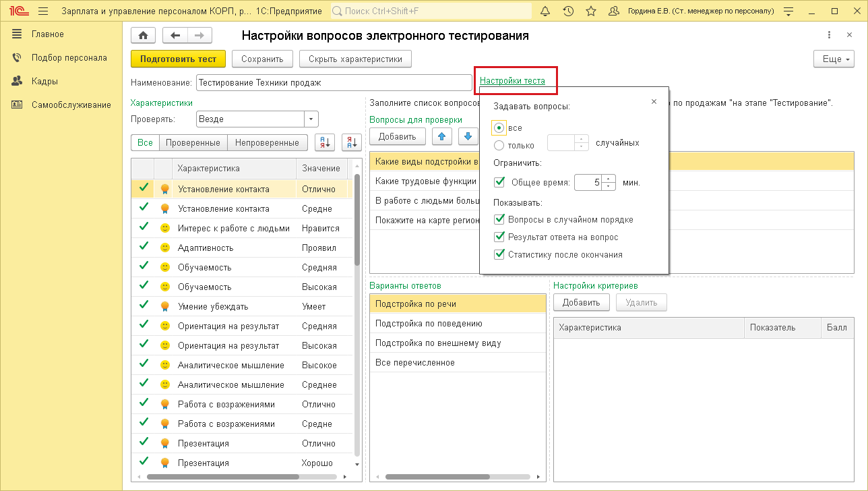Screen dimensions: 868x491
Task: Navigate back with the left arrow
Action: (x=176, y=36)
